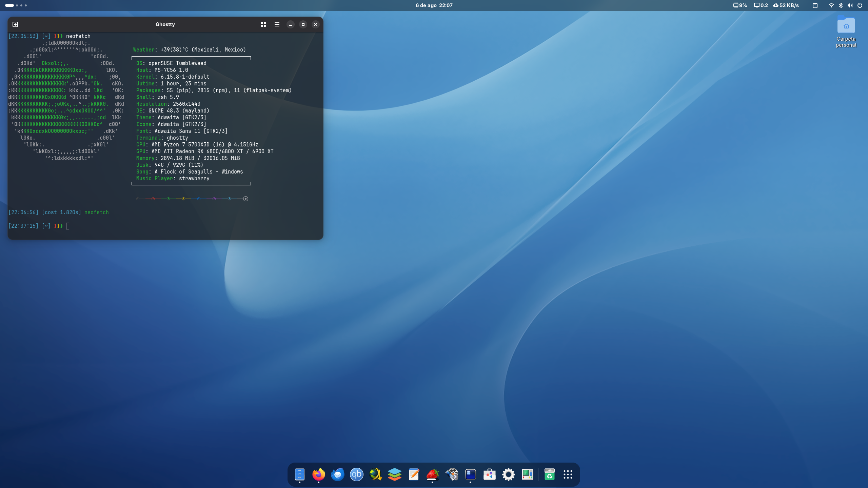This screenshot has height=488, width=868.
Task: Click 'OS: openSUSE Tumbleweed' line
Action: (171, 63)
